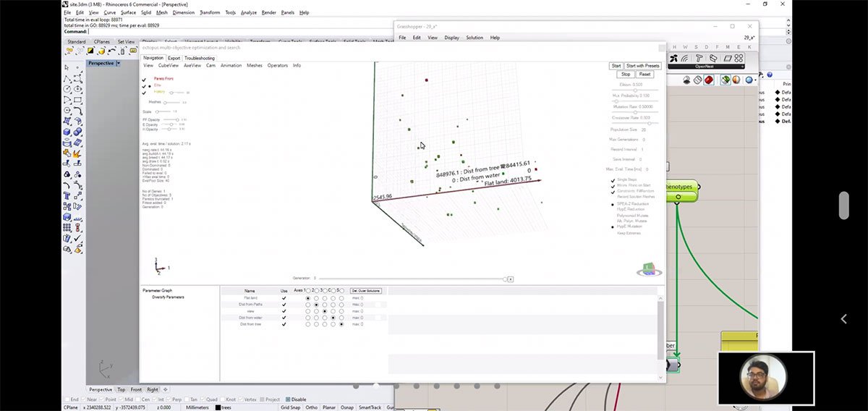Click the OpenNest four-circles component icon
Image resolution: width=868 pixels, height=411 pixels.
pyautogui.click(x=739, y=58)
